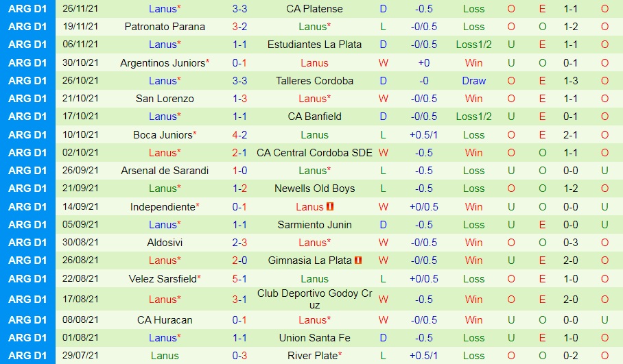Viewport: 623px width, 364px height.
Task: Open the Patronato Parana team link
Action: pos(165,27)
